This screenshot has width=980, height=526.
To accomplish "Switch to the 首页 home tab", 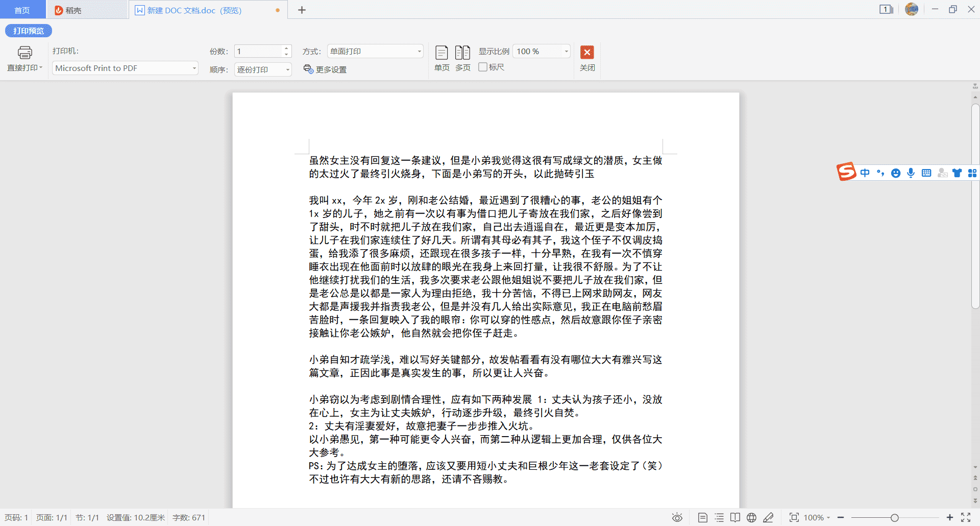I will tap(22, 10).
